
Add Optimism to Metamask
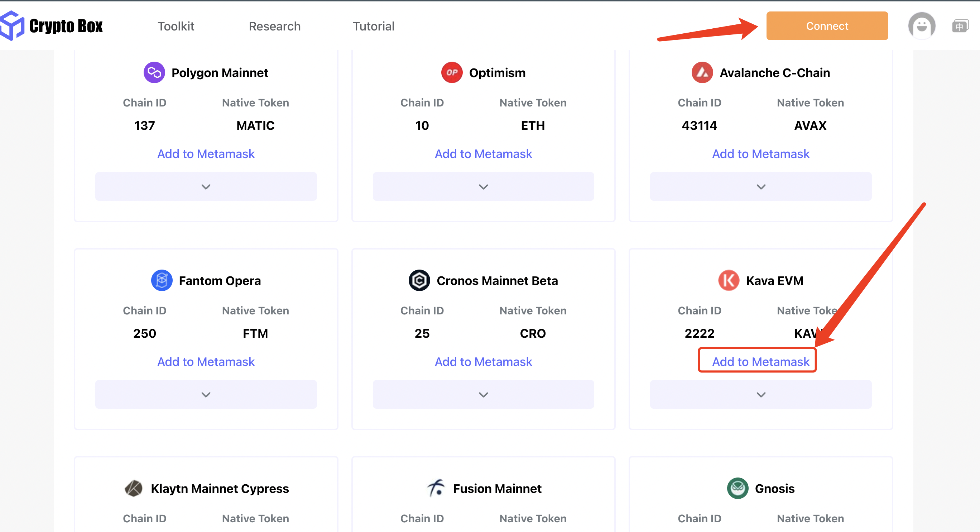pyautogui.click(x=483, y=154)
